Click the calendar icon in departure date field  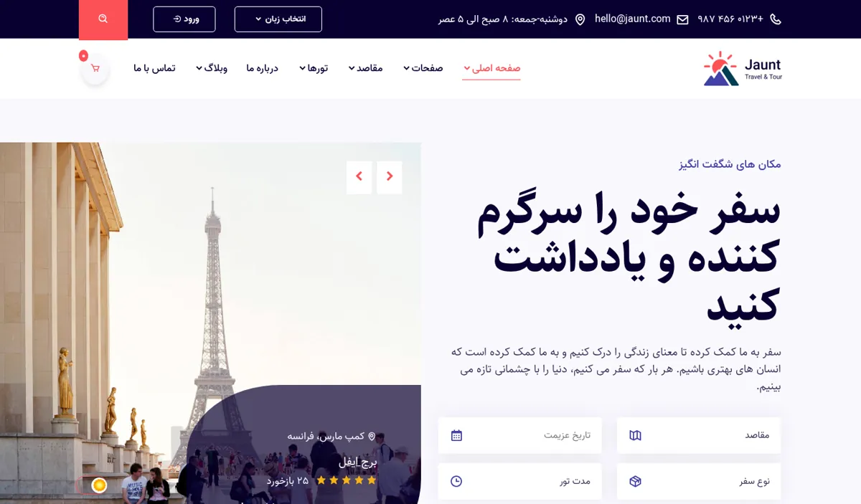click(x=456, y=435)
